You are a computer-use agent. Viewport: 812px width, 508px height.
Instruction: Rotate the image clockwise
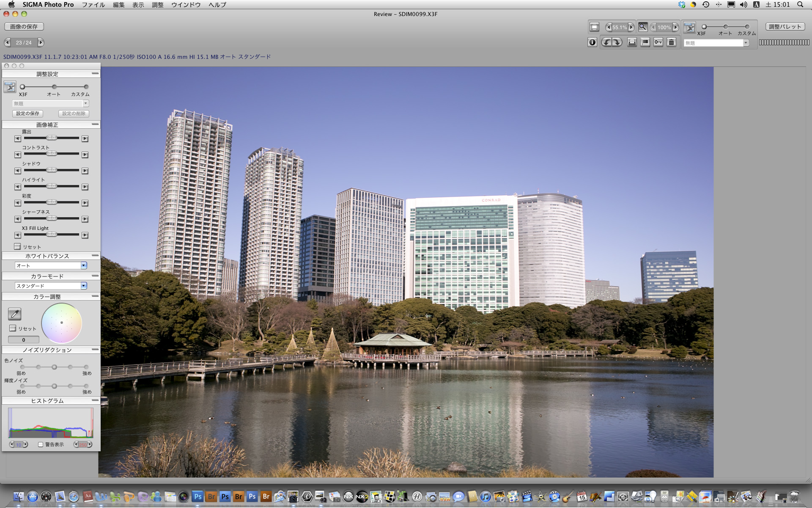click(618, 42)
